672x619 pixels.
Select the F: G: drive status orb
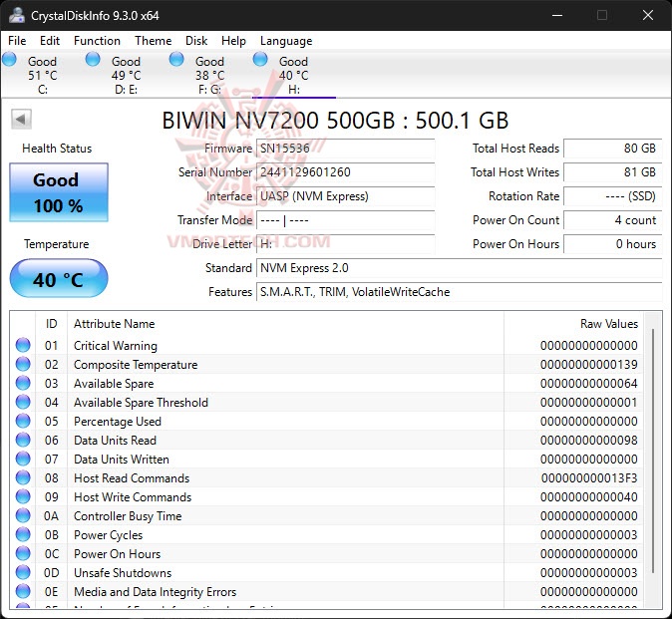pos(176,60)
